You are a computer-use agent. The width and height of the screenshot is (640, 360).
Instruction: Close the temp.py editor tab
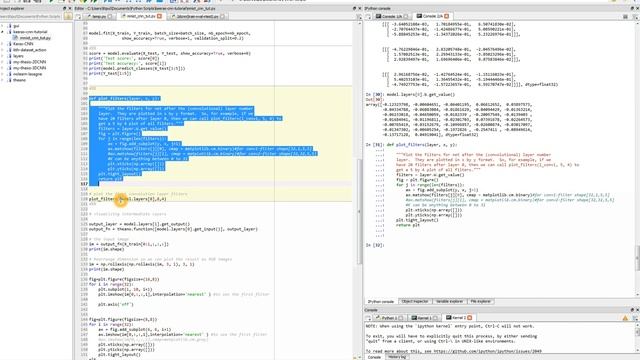point(109,16)
